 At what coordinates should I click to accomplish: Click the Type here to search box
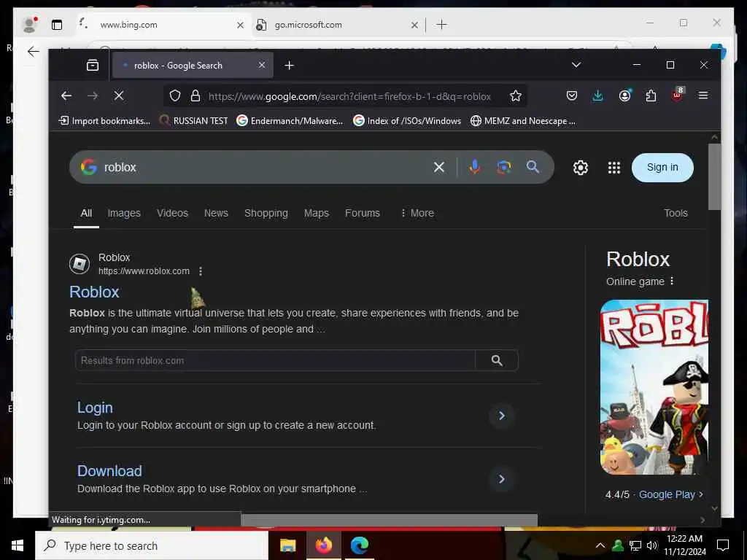[x=152, y=545]
